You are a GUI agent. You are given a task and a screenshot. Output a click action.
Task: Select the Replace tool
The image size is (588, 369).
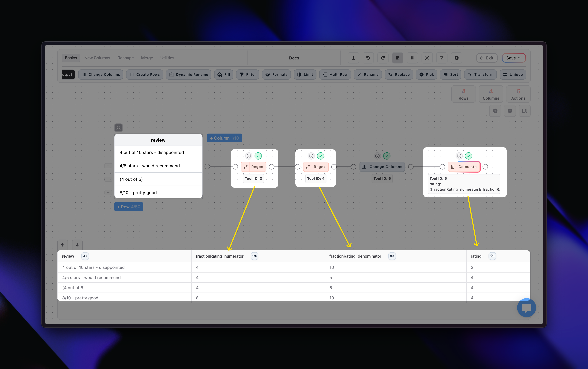399,74
